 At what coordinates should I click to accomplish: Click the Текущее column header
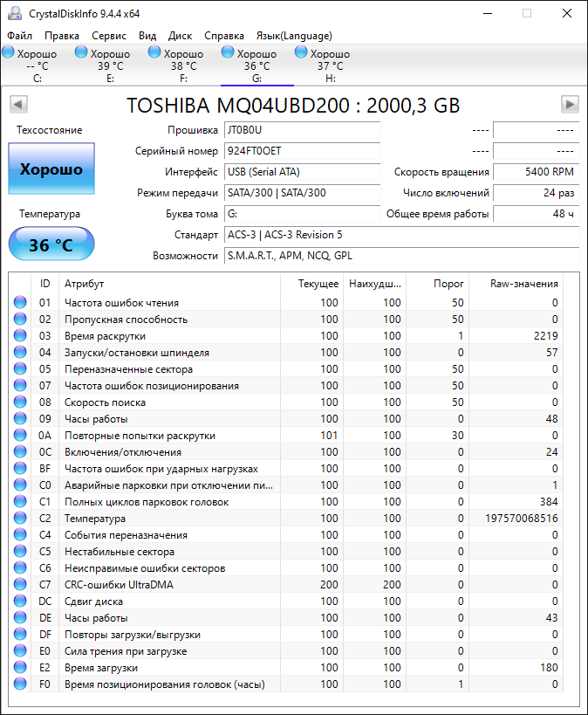click(x=312, y=284)
